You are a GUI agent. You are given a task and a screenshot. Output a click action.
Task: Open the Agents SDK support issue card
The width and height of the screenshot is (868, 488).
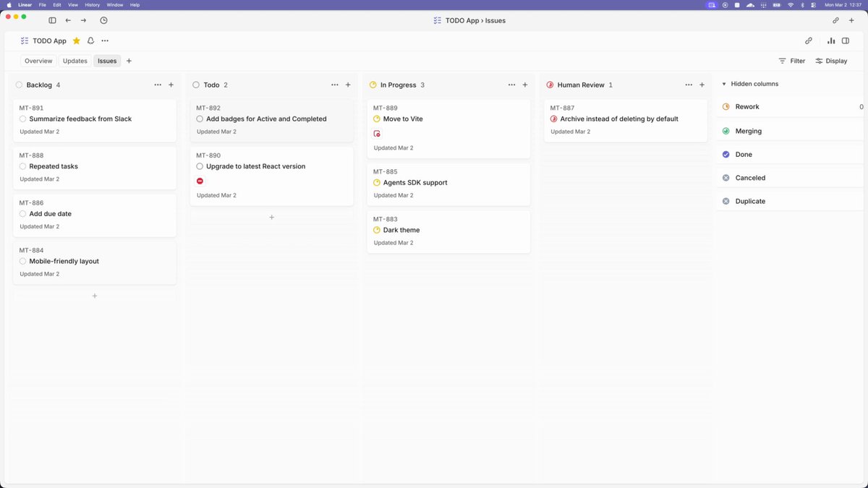448,184
